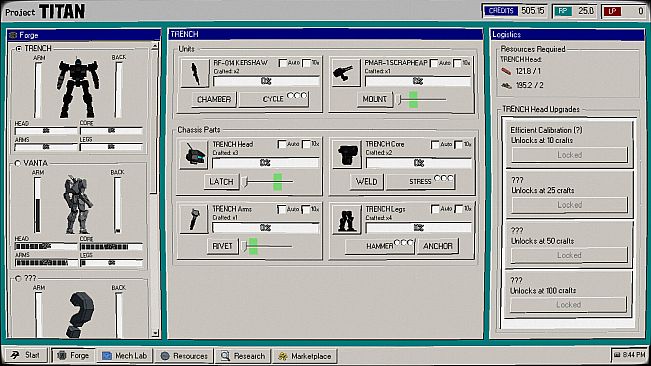Select the ??? locked mech radio button
This screenshot has width=651, height=366.
pos(18,279)
